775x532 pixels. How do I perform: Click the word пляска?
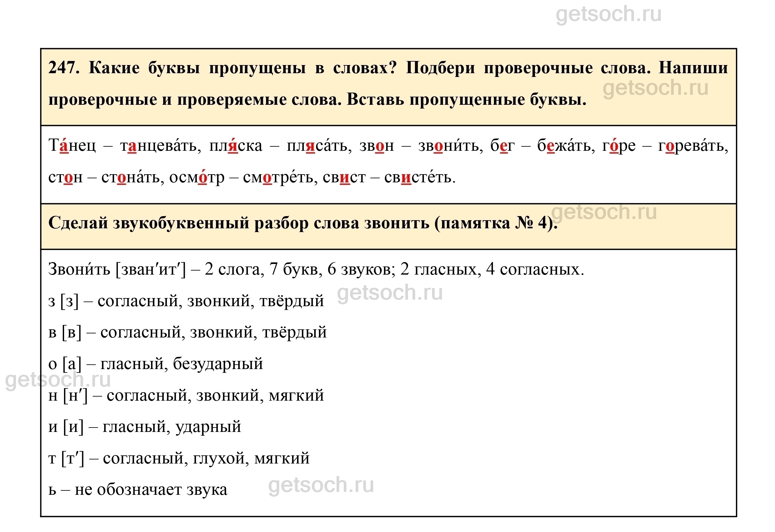click(236, 146)
